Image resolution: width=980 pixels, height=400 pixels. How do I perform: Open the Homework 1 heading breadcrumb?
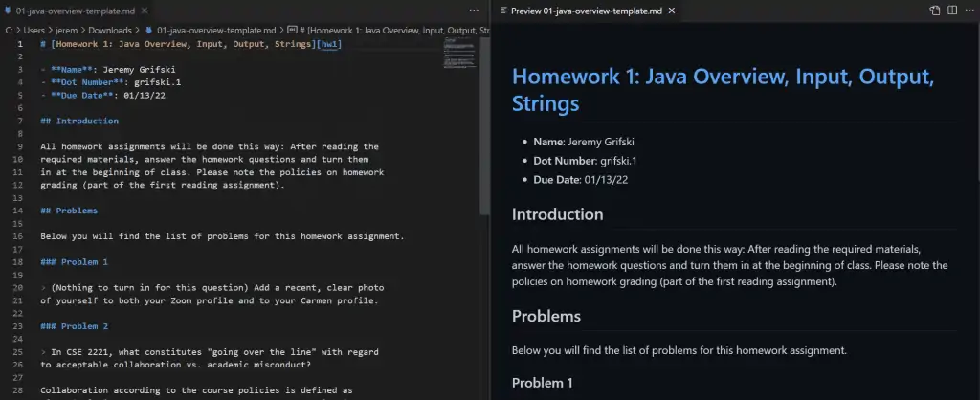coord(393,30)
